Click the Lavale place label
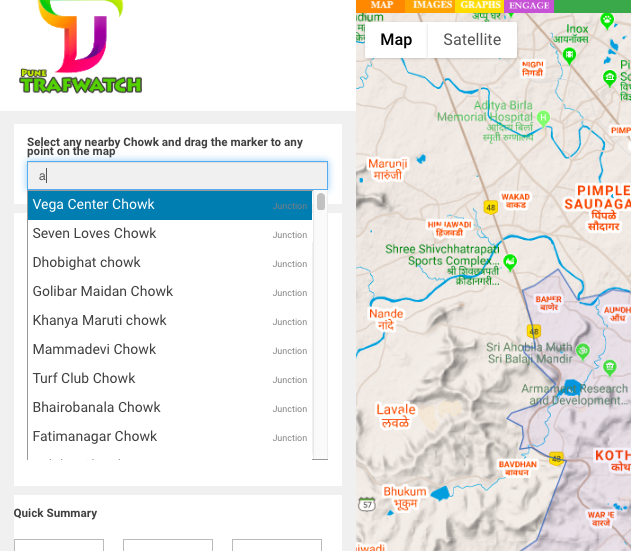Image resolution: width=631 pixels, height=551 pixels. [x=396, y=415]
